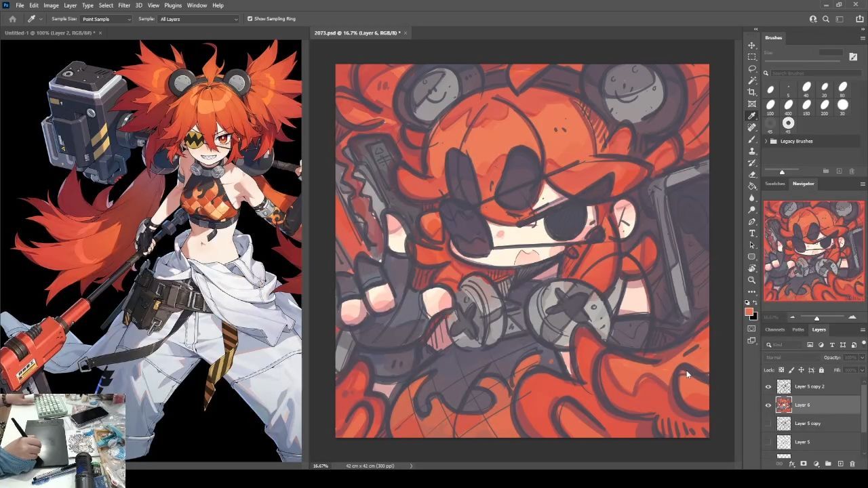Select the Lasso tool

coord(751,68)
